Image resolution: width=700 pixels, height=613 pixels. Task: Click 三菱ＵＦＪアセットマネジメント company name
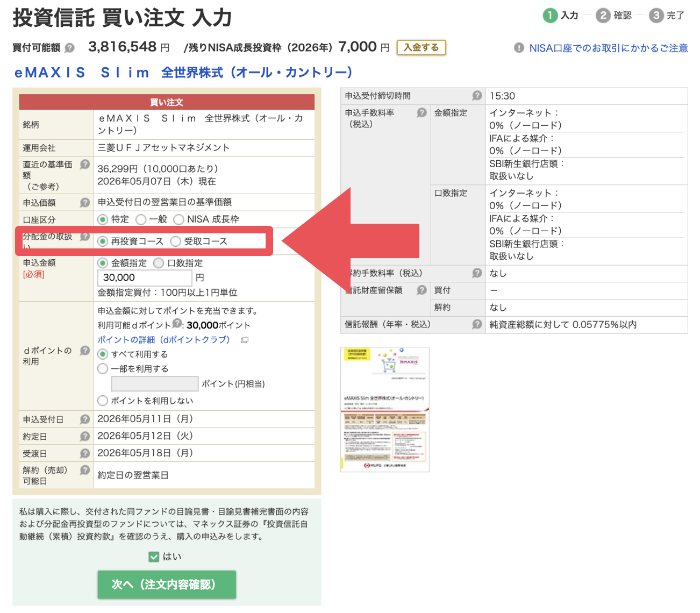pyautogui.click(x=163, y=147)
